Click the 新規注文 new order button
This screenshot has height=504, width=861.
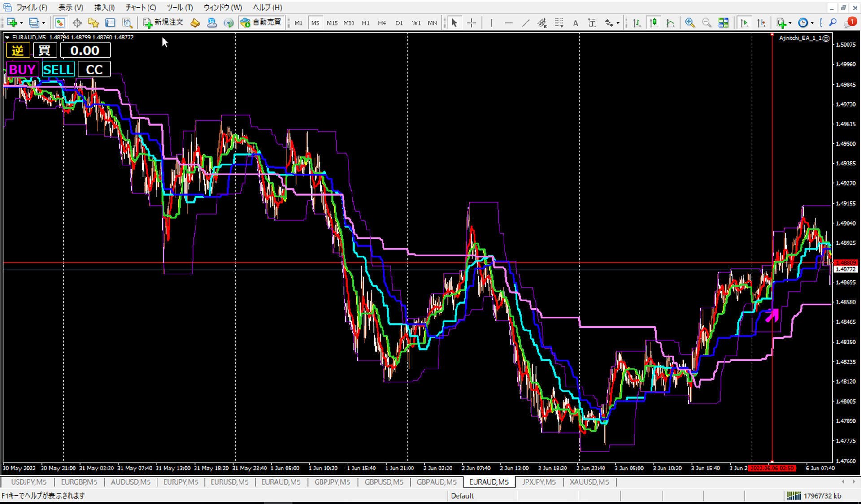[x=163, y=22]
